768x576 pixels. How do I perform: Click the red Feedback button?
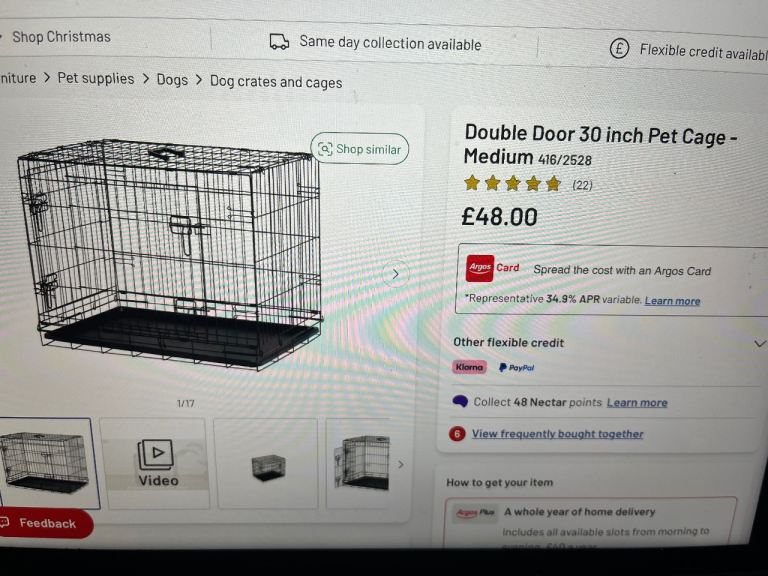(x=45, y=523)
